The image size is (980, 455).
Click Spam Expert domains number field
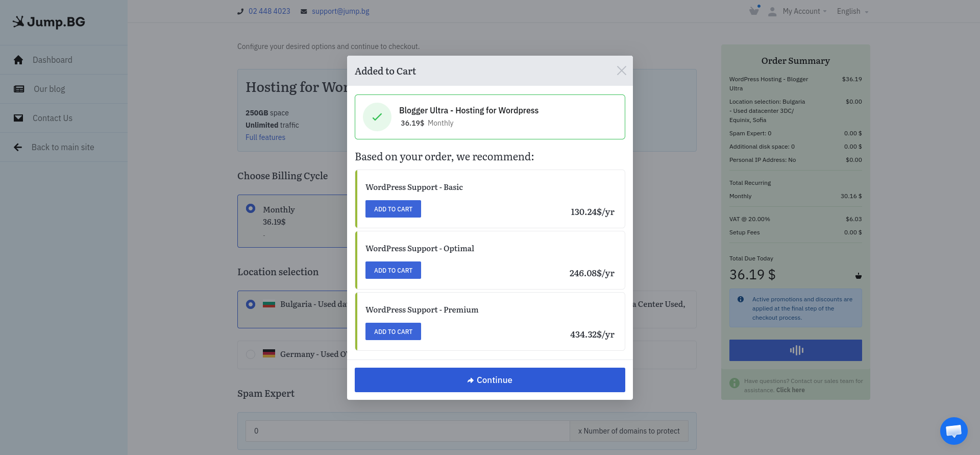[408, 431]
